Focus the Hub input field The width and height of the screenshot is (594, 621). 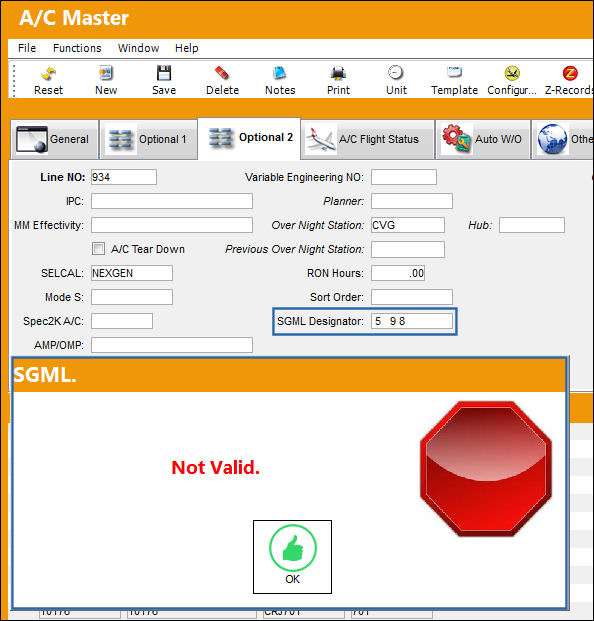(531, 225)
